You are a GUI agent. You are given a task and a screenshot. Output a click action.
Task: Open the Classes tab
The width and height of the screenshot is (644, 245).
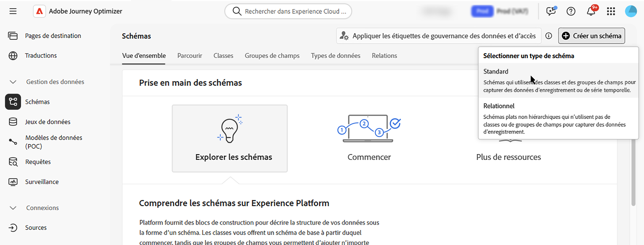tap(223, 55)
